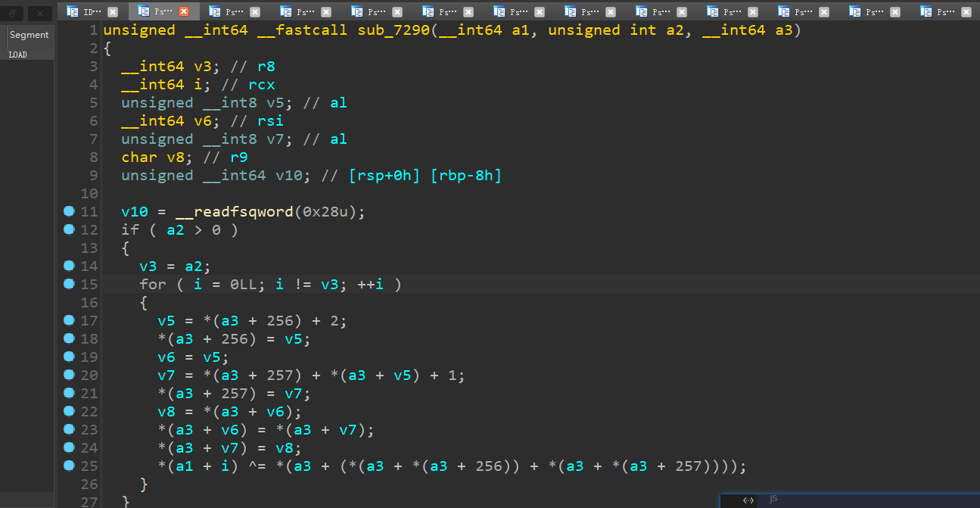Toggle breakpoint dot on line 21
Image resolution: width=980 pixels, height=508 pixels.
[69, 393]
